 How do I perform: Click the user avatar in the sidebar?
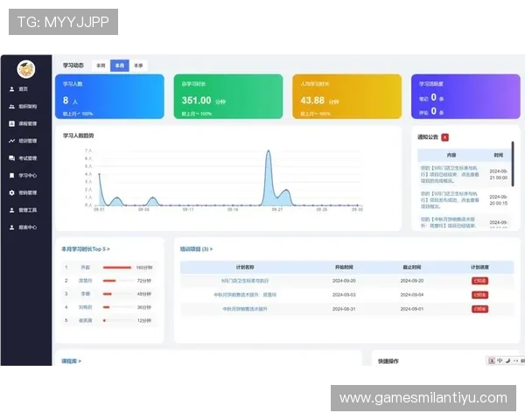26,69
